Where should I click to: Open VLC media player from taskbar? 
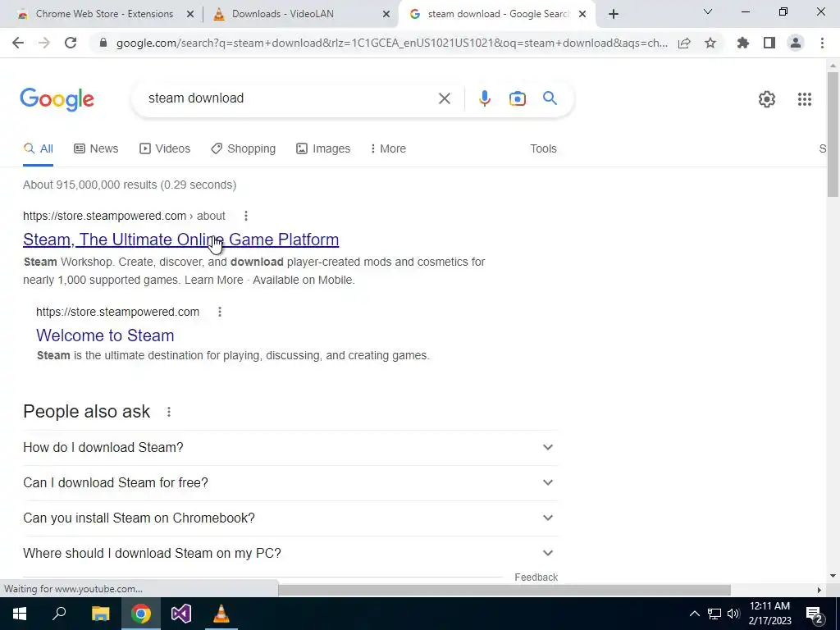pyautogui.click(x=221, y=614)
